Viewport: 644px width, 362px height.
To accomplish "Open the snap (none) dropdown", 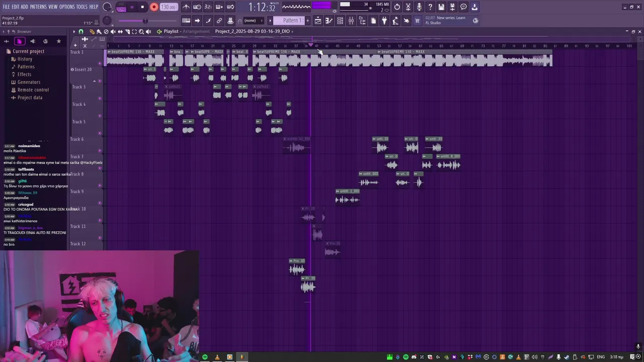I will [254, 21].
